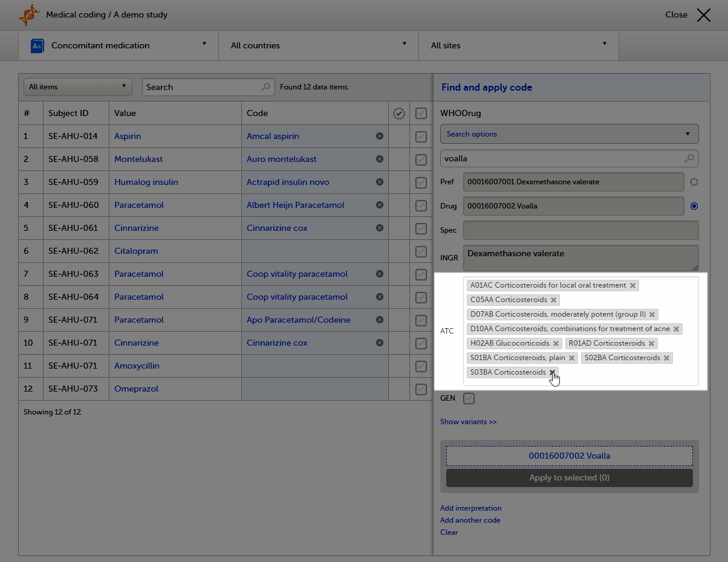Click the magnifier in the voalla search field
This screenshot has width=728, height=562.
click(689, 158)
